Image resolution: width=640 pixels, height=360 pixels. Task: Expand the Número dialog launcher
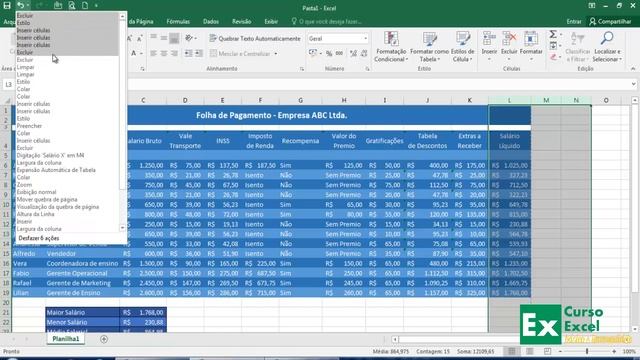(367, 69)
